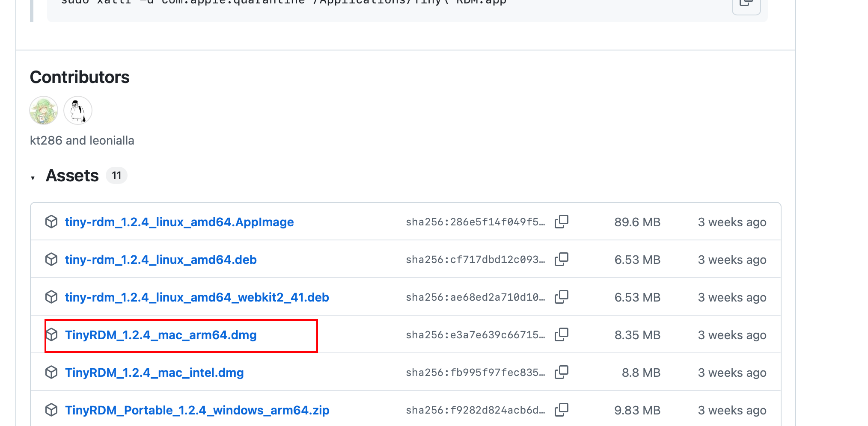Download tiny-rdm_1.2.4_linux_amd64.deb
This screenshot has height=426, width=868.
pyautogui.click(x=161, y=260)
